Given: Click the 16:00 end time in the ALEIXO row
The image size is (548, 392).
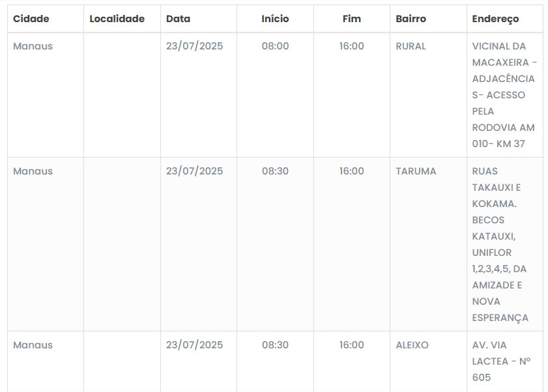Looking at the screenshot, I should (352, 345).
